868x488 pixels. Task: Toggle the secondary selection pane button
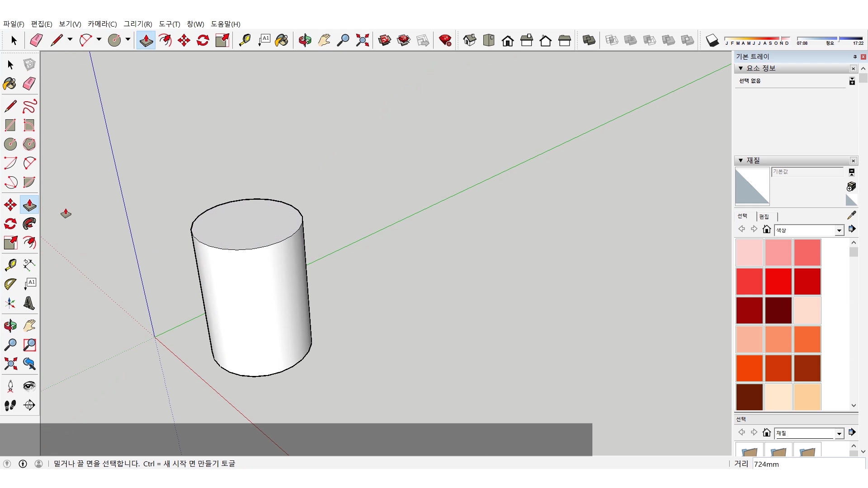(x=851, y=172)
